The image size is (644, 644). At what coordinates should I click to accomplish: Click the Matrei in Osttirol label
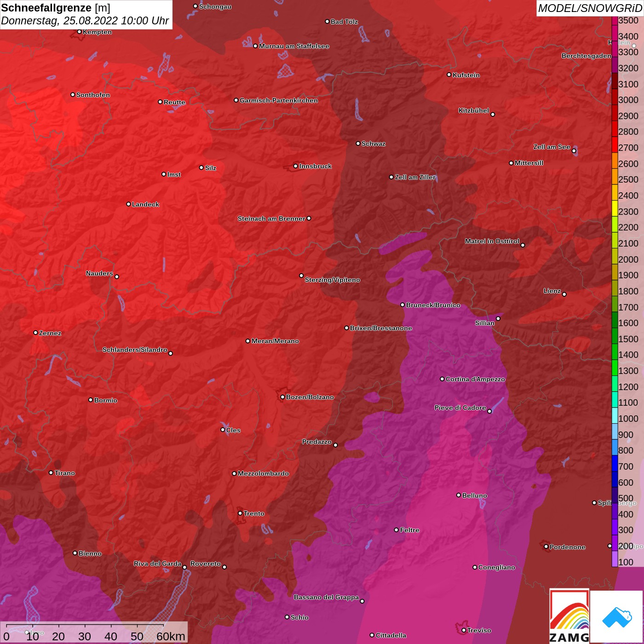pyautogui.click(x=492, y=241)
